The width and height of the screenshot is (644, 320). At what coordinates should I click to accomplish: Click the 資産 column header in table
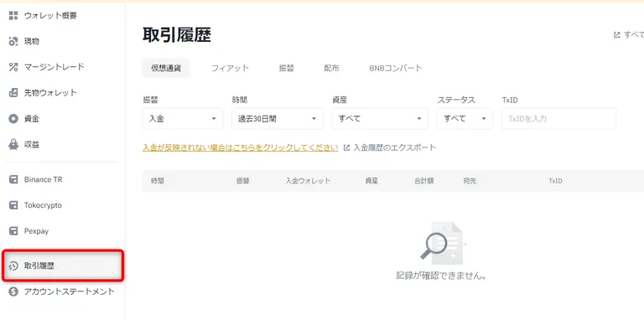coord(371,181)
